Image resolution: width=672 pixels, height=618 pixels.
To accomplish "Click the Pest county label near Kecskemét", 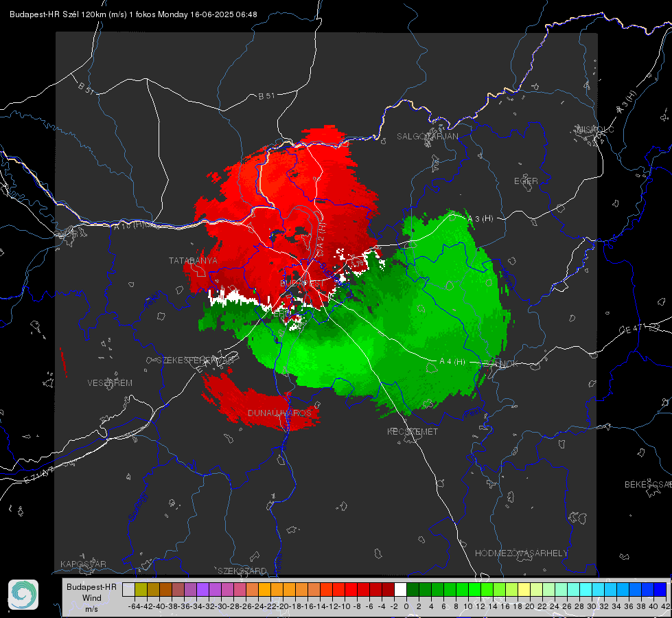I will [x=473, y=413].
